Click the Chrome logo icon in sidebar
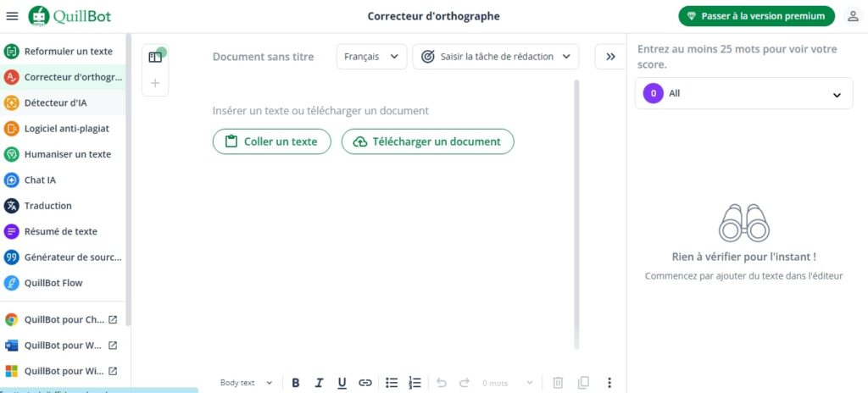Image resolution: width=868 pixels, height=393 pixels. pos(11,319)
